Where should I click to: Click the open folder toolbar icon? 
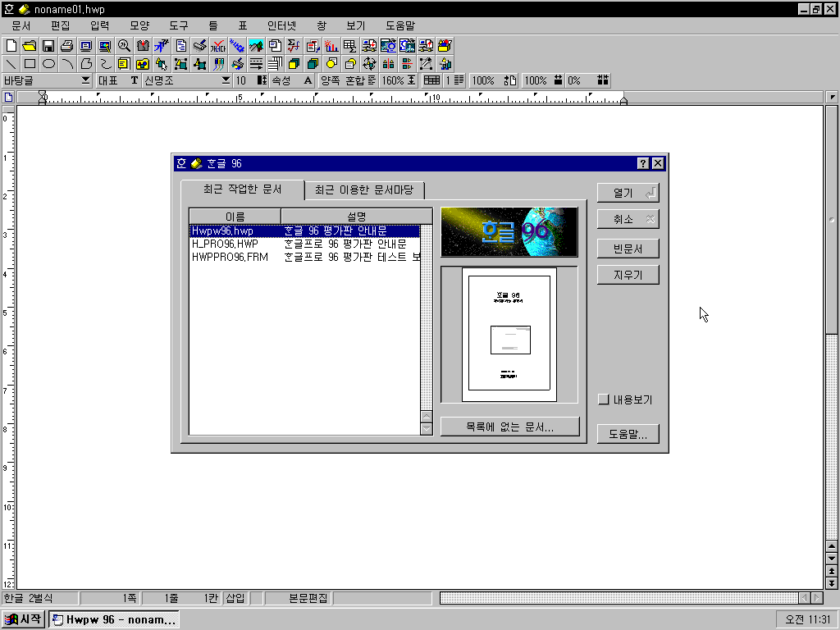(30, 46)
